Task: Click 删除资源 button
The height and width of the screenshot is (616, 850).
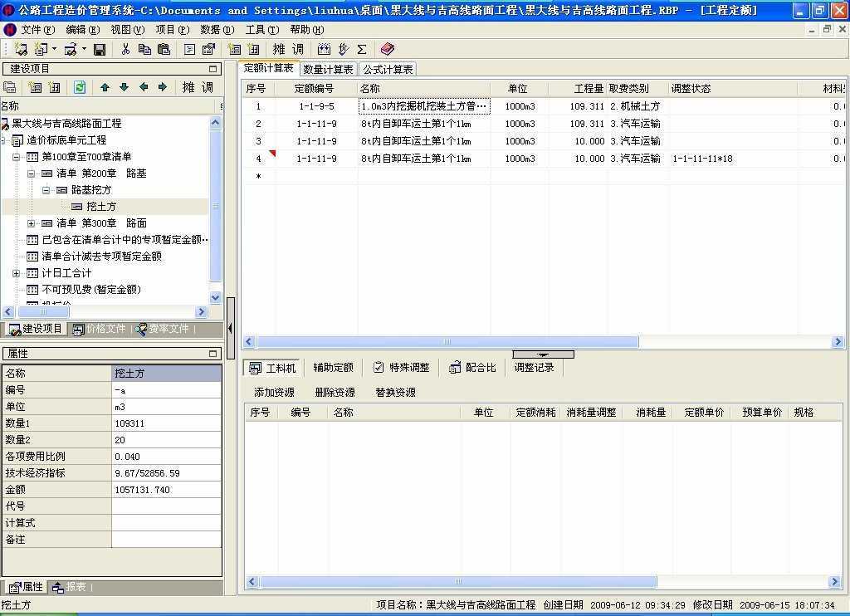Action: [335, 392]
